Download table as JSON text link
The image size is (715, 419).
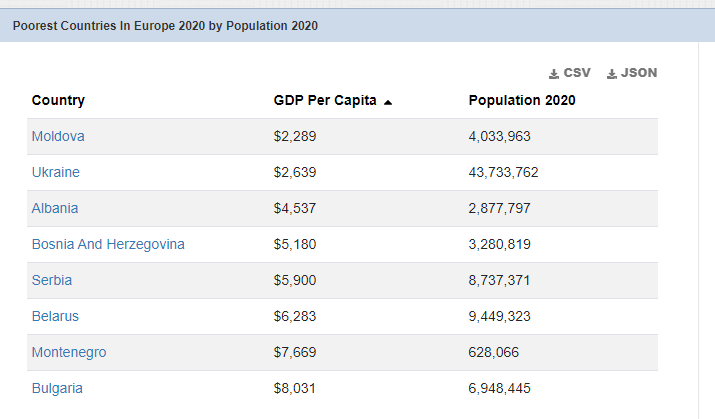(x=639, y=73)
